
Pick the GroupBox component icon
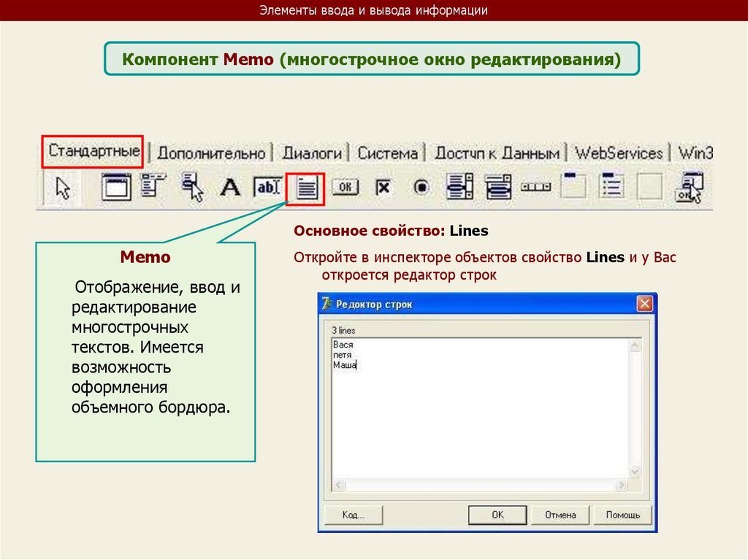[573, 186]
